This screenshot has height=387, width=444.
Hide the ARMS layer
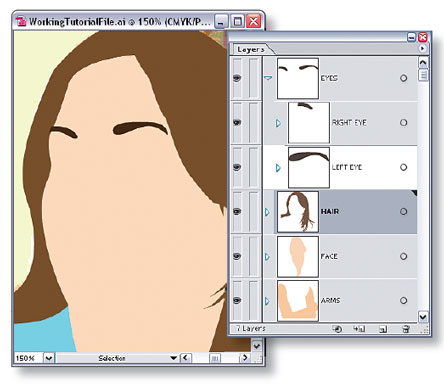click(x=237, y=300)
